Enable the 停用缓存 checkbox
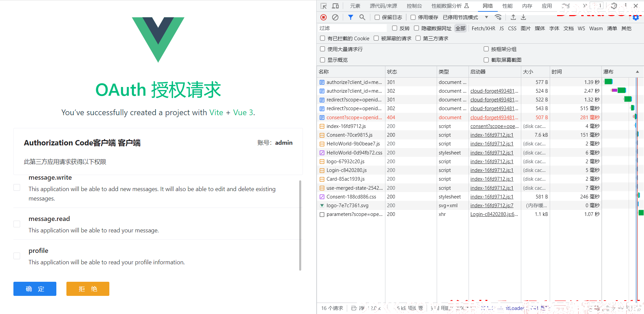 (413, 17)
